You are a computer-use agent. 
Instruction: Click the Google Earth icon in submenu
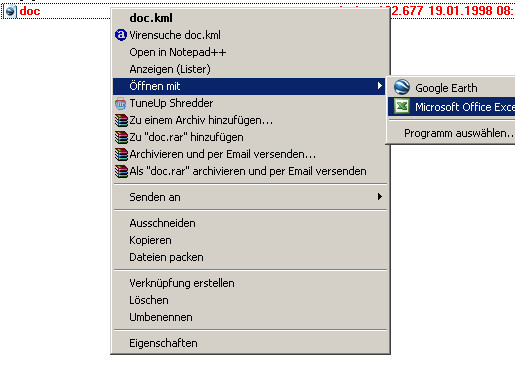tap(402, 87)
